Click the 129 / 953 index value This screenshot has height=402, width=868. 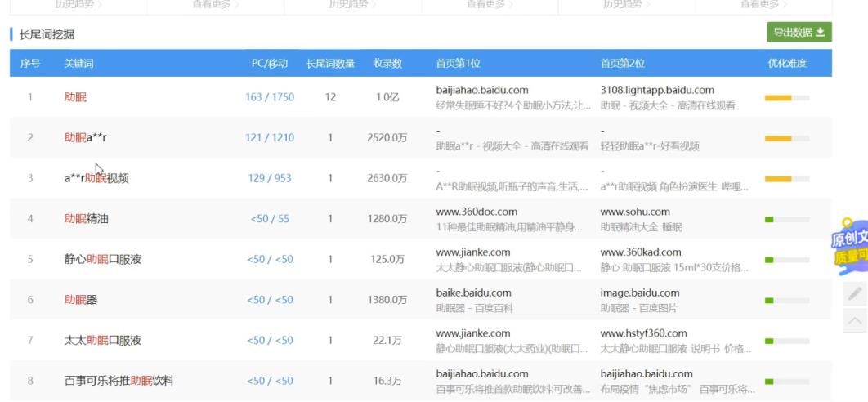pyautogui.click(x=270, y=178)
